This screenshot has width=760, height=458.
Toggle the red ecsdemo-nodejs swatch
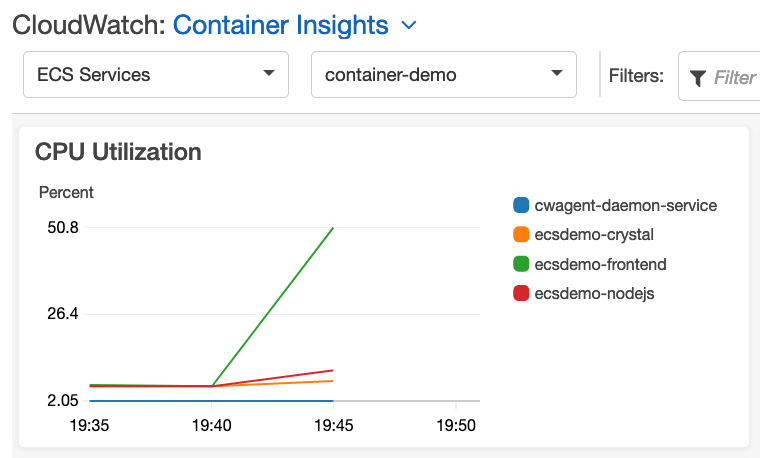pos(521,293)
